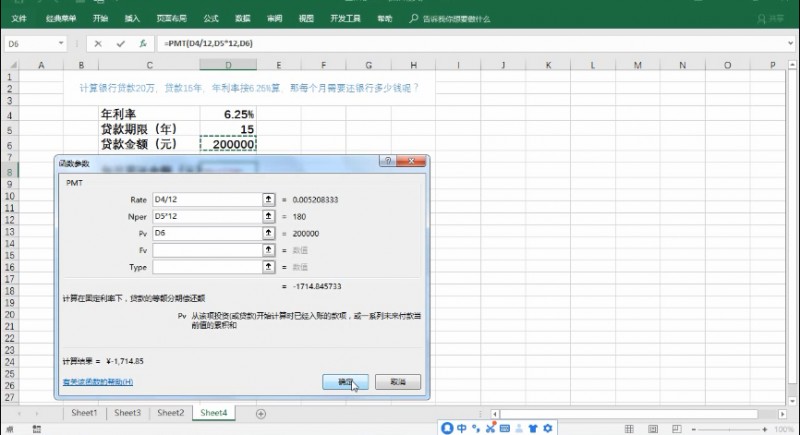The height and width of the screenshot is (435, 800).
Task: Open the Name Box dropdown arrow
Action: [61, 43]
